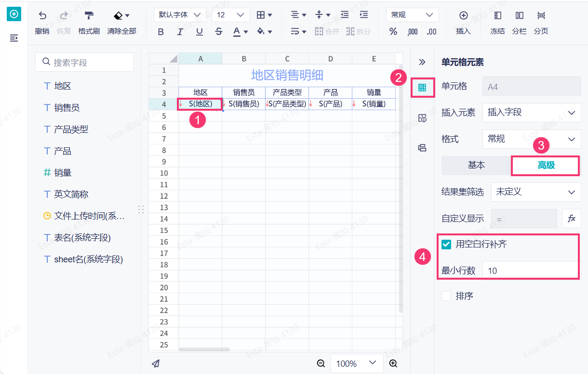Collapse the right panel with double chevron
This screenshot has height=374, width=588.
tap(422, 62)
